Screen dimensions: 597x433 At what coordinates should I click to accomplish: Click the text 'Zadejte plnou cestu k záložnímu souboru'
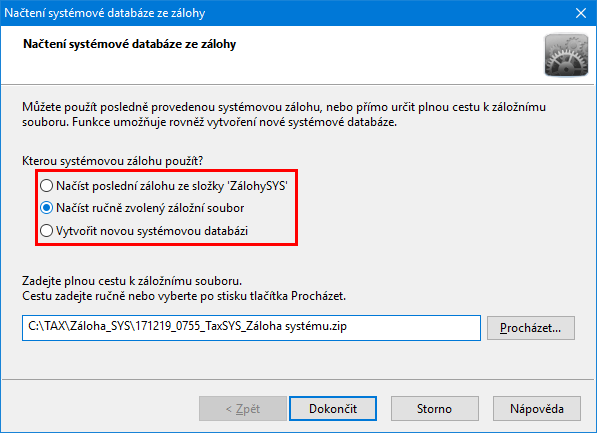click(132, 281)
